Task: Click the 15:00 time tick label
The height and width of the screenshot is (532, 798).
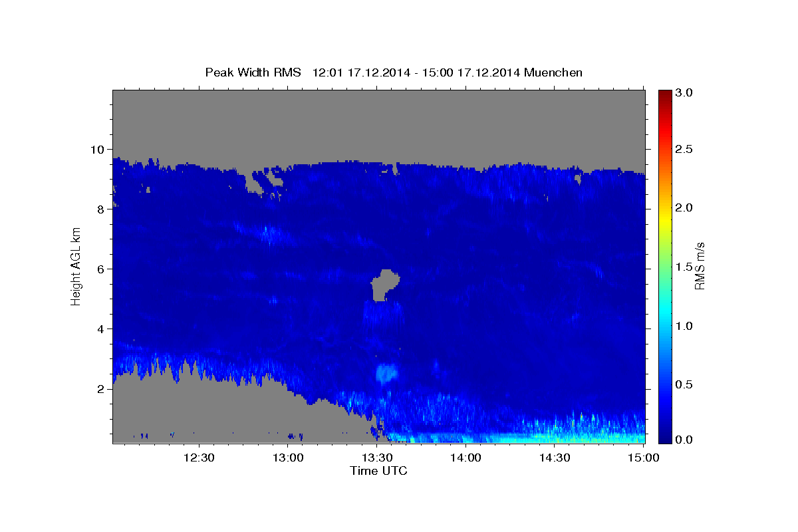Action: [x=643, y=458]
